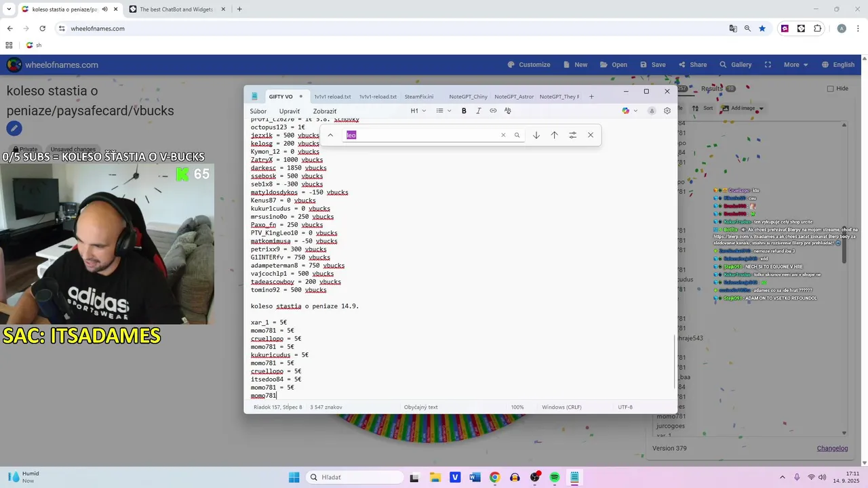This screenshot has width=868, height=488.
Task: Click UTF-8 encoding in status bar
Action: pyautogui.click(x=625, y=407)
